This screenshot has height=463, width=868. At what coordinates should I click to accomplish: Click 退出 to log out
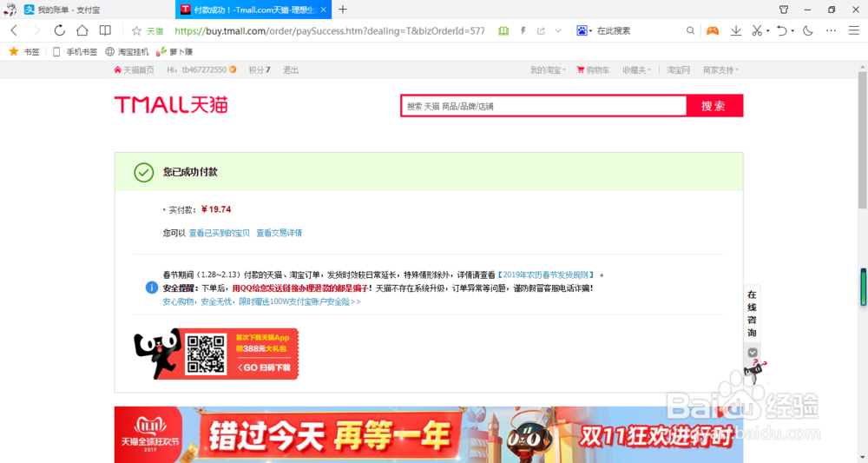tap(291, 69)
